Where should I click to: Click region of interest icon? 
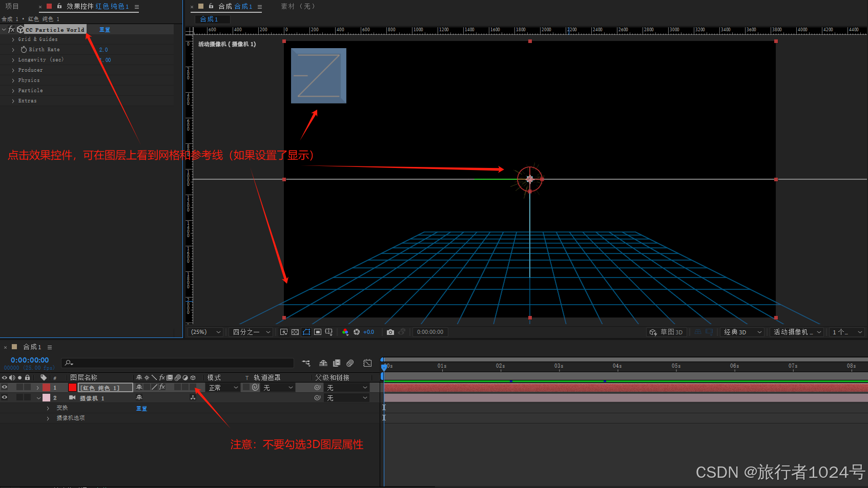pos(318,332)
